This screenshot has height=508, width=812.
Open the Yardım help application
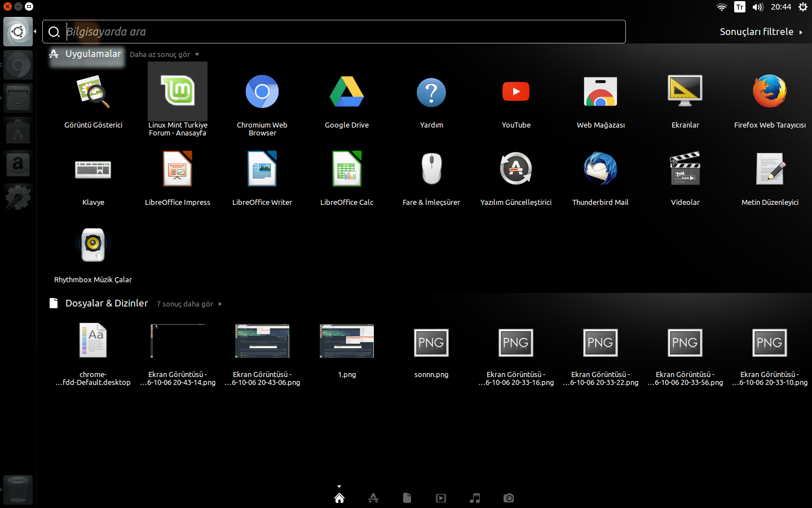[x=431, y=92]
